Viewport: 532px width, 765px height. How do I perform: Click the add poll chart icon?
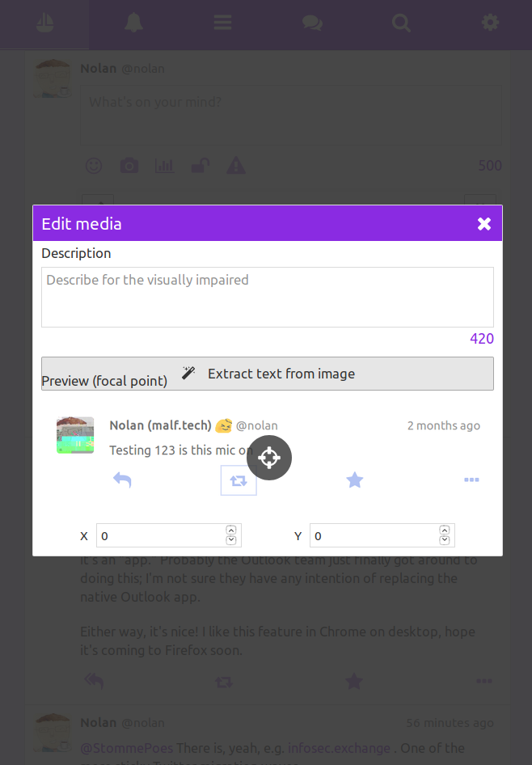[x=165, y=166]
